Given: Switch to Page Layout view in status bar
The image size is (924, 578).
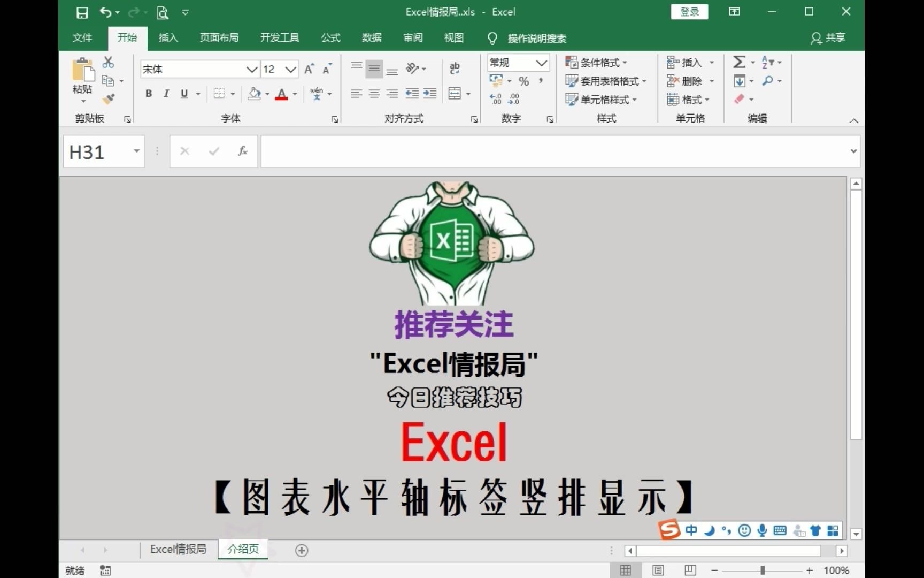Looking at the screenshot, I should 658,571.
